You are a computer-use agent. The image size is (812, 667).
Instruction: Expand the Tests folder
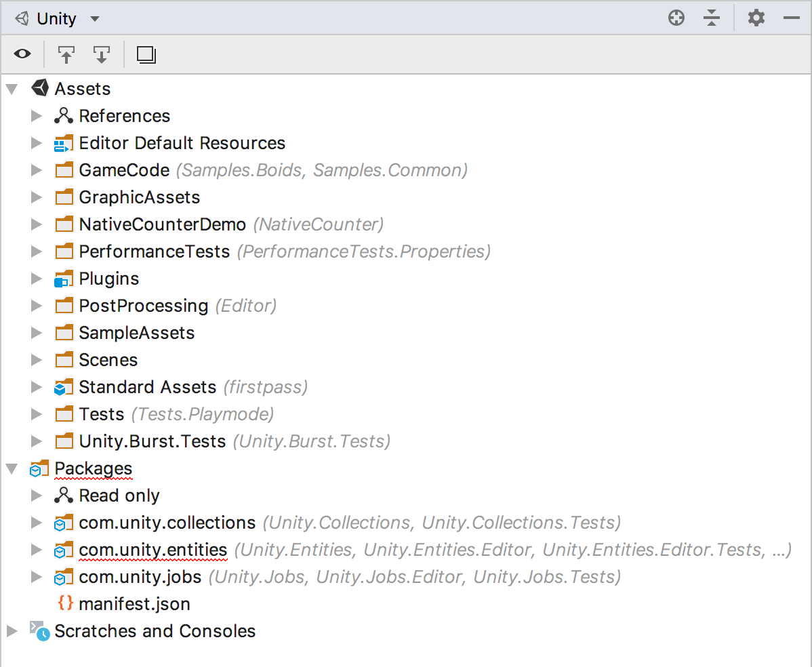pos(36,414)
